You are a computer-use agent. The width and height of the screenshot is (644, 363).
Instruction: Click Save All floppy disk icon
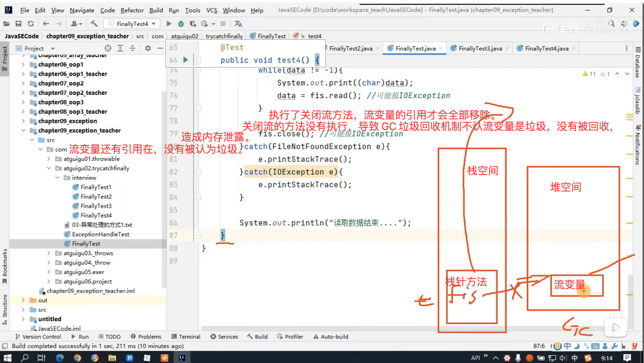click(18, 24)
